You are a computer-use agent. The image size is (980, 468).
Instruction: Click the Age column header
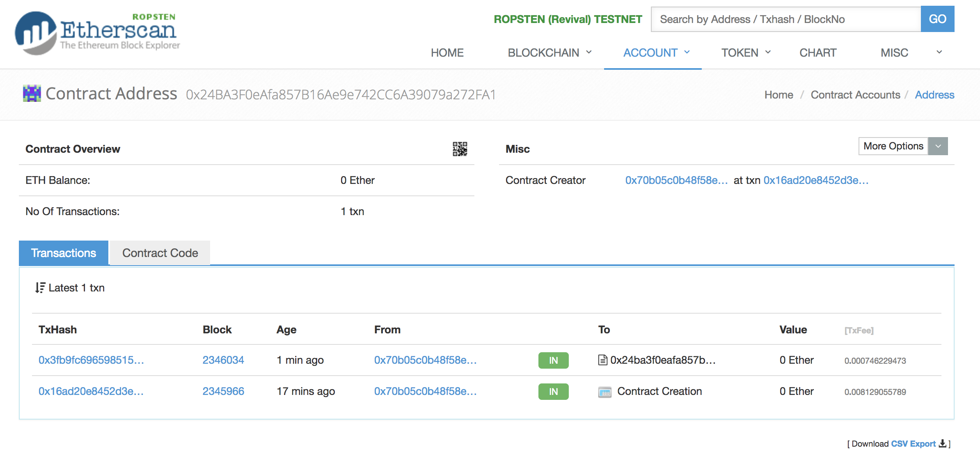(286, 330)
